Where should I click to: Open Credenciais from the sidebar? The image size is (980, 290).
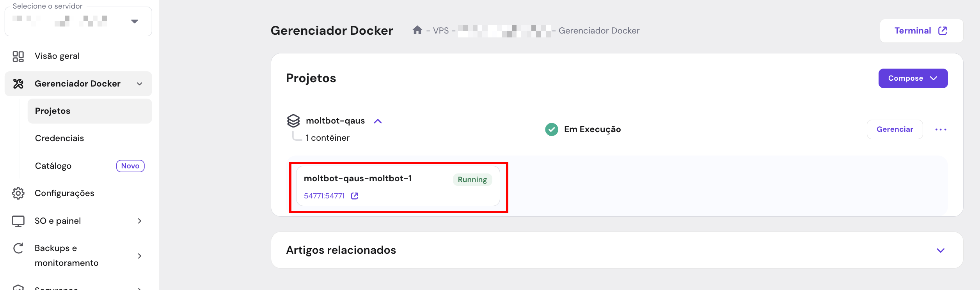(59, 138)
